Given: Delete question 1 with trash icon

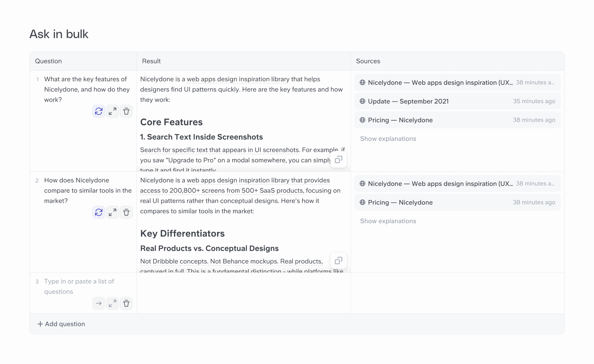Looking at the screenshot, I should tap(126, 111).
